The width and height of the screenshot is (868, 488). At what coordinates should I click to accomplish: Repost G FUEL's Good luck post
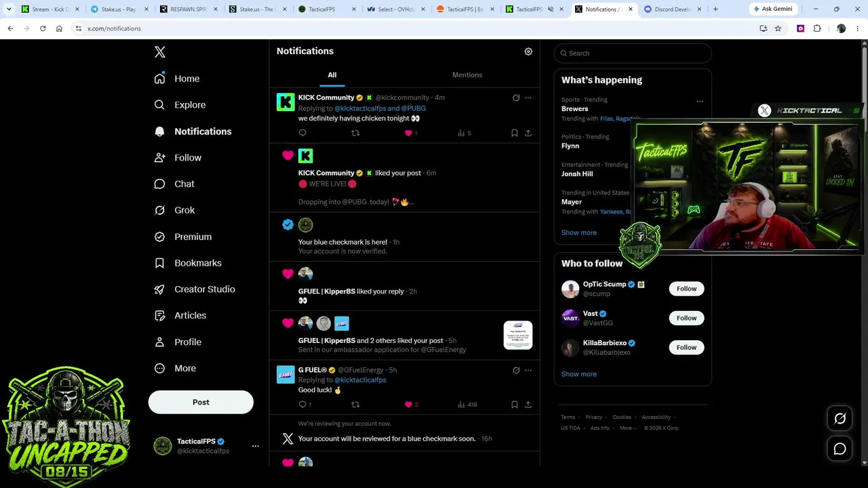coord(355,405)
